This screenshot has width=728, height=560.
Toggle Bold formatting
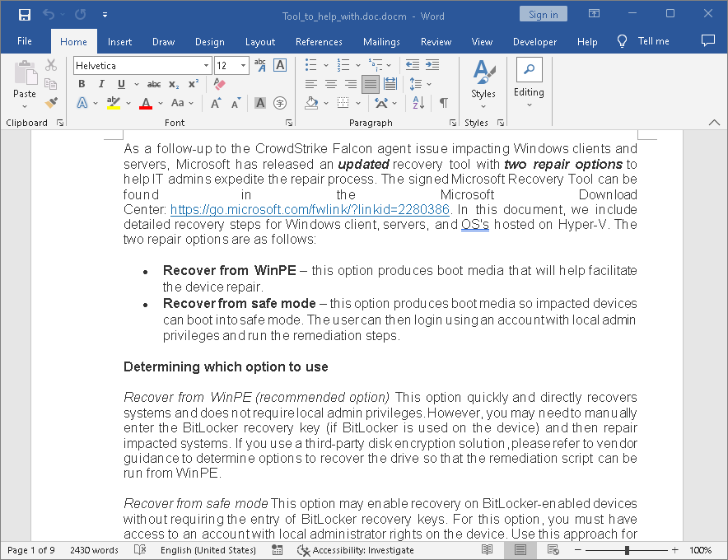(x=82, y=84)
